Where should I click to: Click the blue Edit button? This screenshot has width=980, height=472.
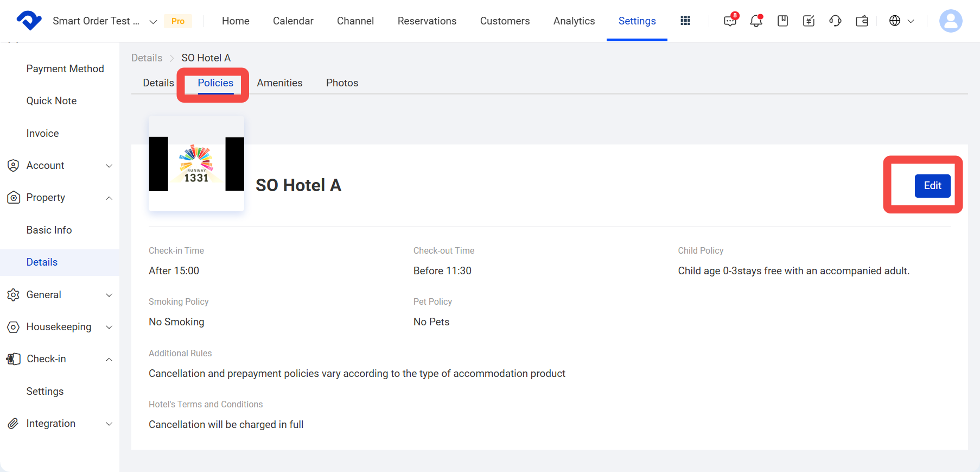pos(932,186)
